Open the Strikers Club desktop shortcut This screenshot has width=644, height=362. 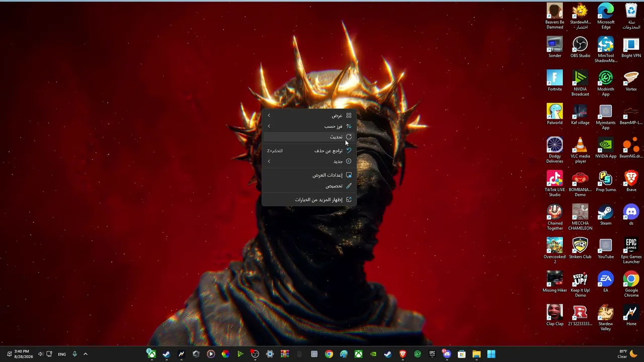tap(580, 248)
